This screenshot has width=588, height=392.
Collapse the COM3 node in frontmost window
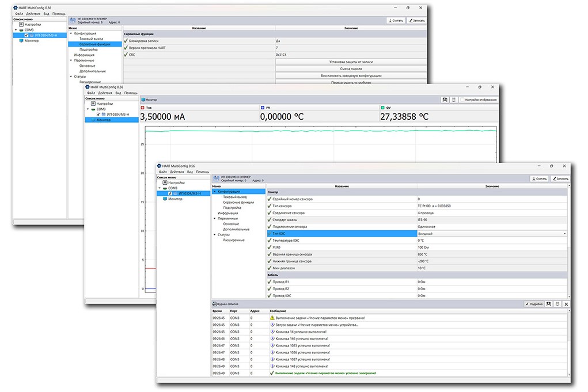click(160, 188)
